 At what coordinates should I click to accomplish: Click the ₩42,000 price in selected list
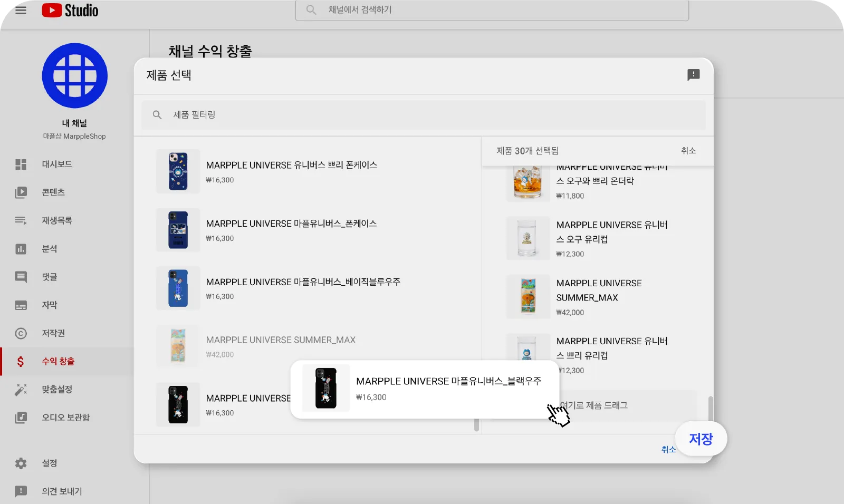[570, 313]
